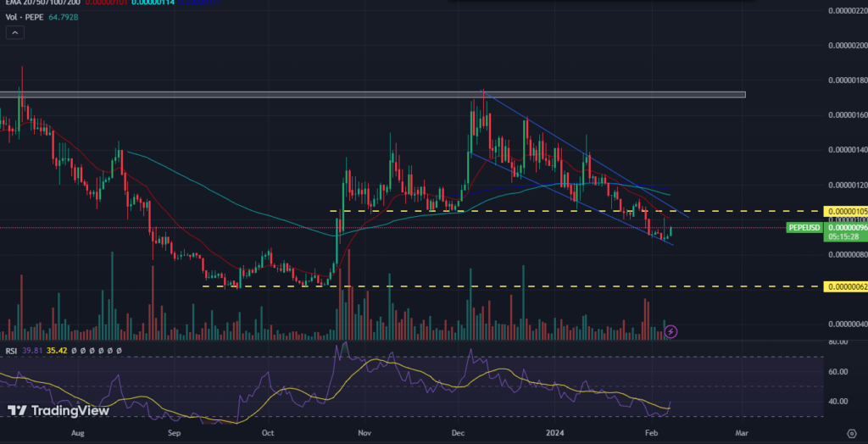Select the yellow 0.00000105 price level label
Screen dimensions: 868x444
tap(846, 212)
